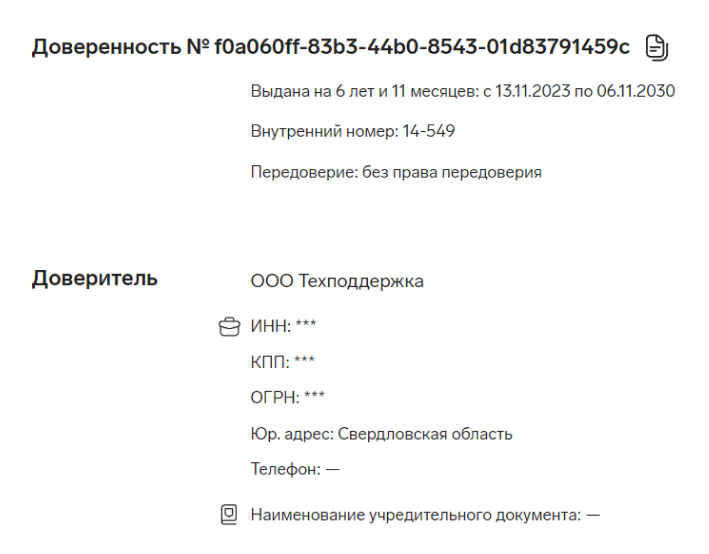Click the Юр. адрес Свердловская область line

pyautogui.click(x=381, y=434)
